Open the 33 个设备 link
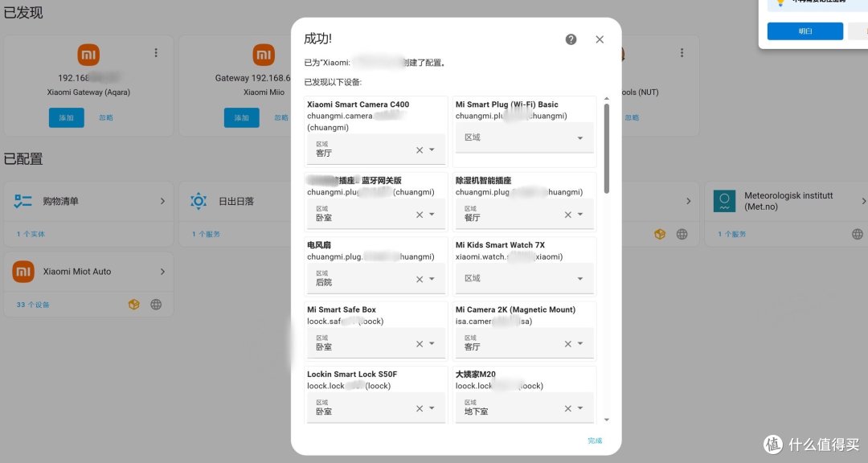The height and width of the screenshot is (463, 868). tap(33, 305)
